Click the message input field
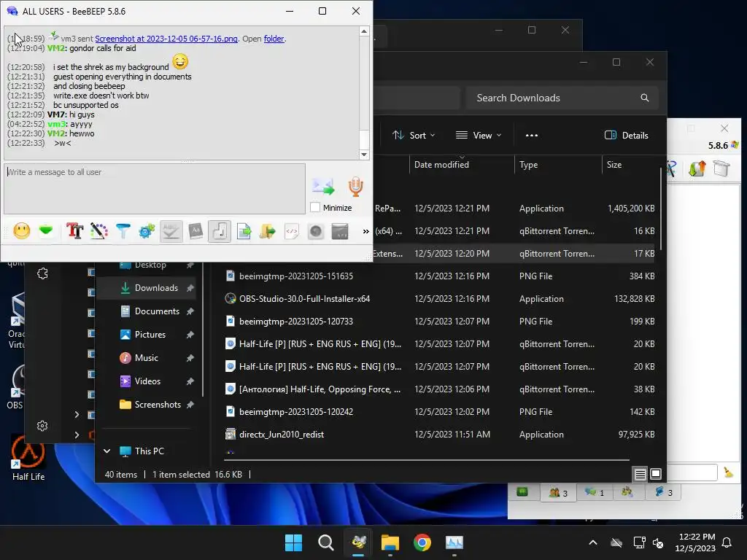The width and height of the screenshot is (747, 560). point(155,189)
